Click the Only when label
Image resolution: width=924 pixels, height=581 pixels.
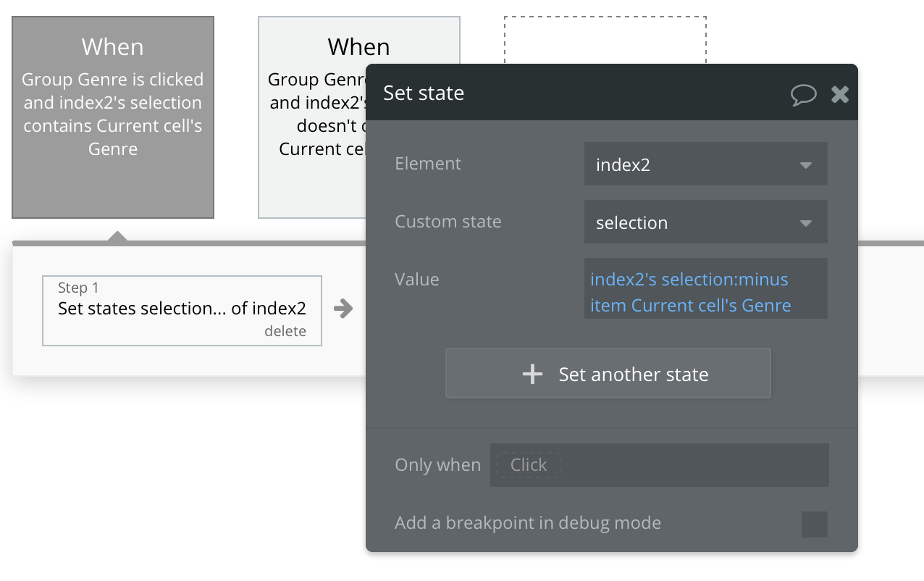(x=437, y=465)
